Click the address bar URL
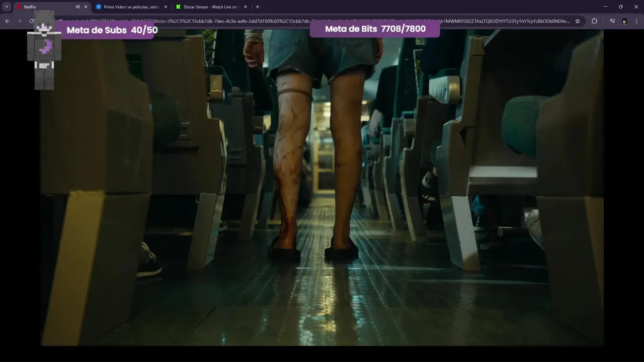644x362 pixels. pyautogui.click(x=312, y=21)
